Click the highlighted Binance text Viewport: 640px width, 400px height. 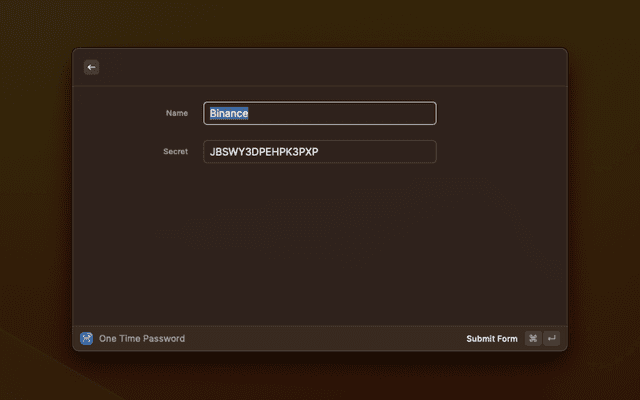(x=229, y=113)
